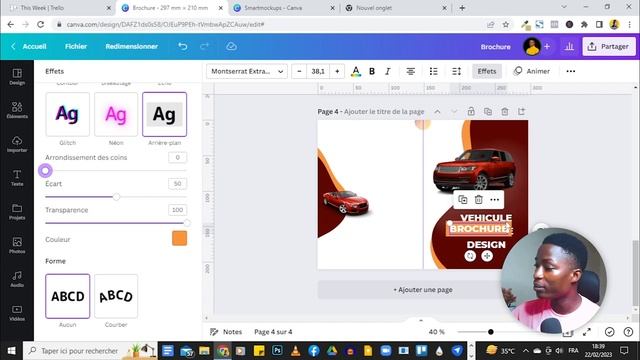Click Ajouter une page button
Image resolution: width=640 pixels, height=360 pixels.
pyautogui.click(x=423, y=290)
